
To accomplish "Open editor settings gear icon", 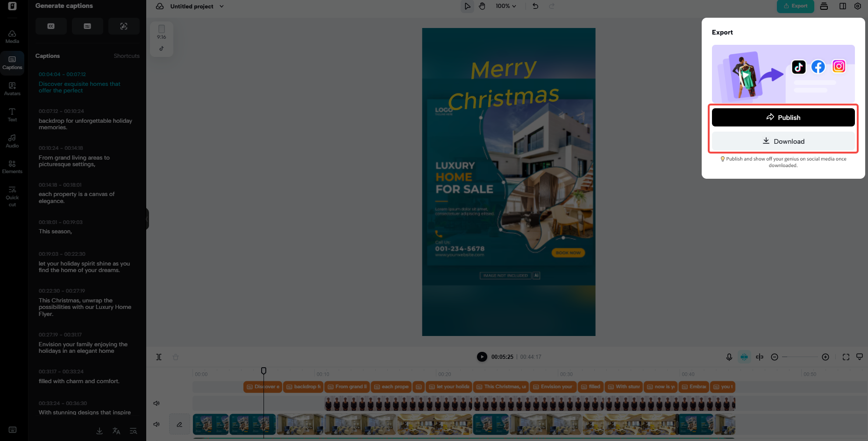I will coord(858,6).
